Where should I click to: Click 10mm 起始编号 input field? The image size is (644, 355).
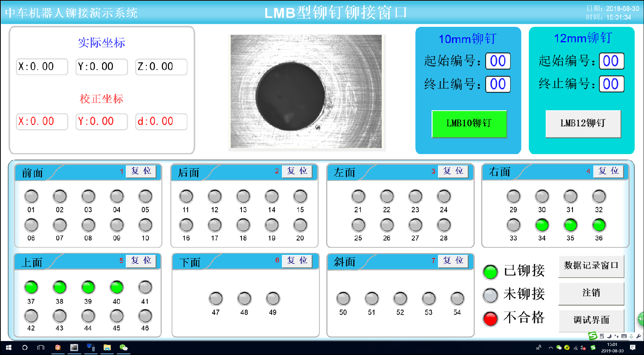(498, 61)
